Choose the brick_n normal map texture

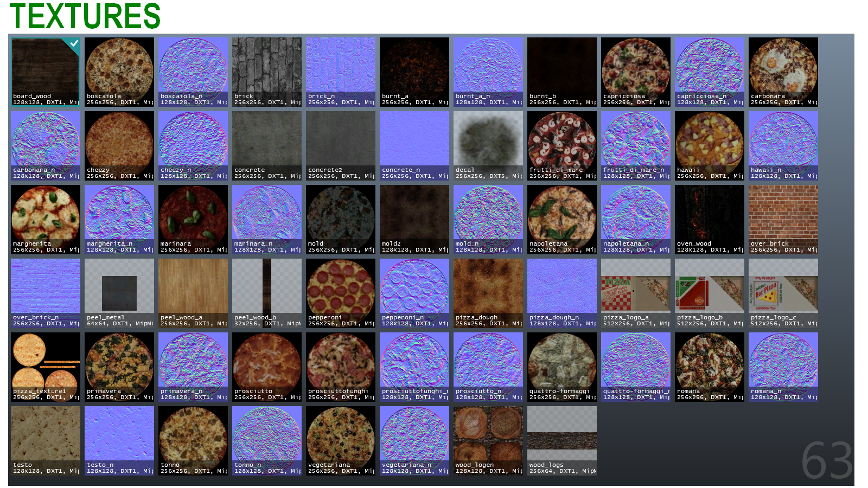341,72
